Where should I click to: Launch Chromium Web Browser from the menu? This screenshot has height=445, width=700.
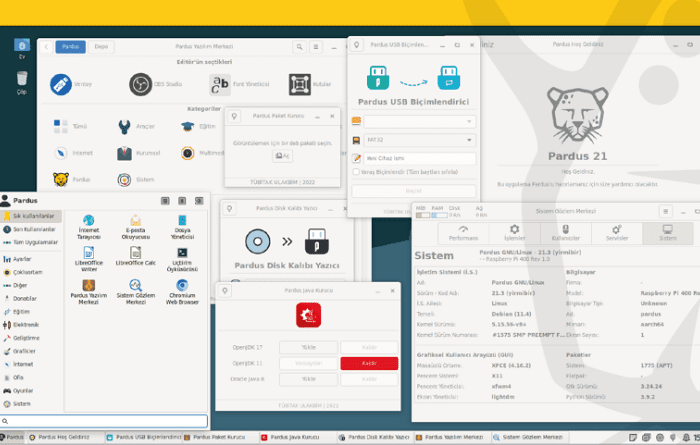[x=182, y=292]
